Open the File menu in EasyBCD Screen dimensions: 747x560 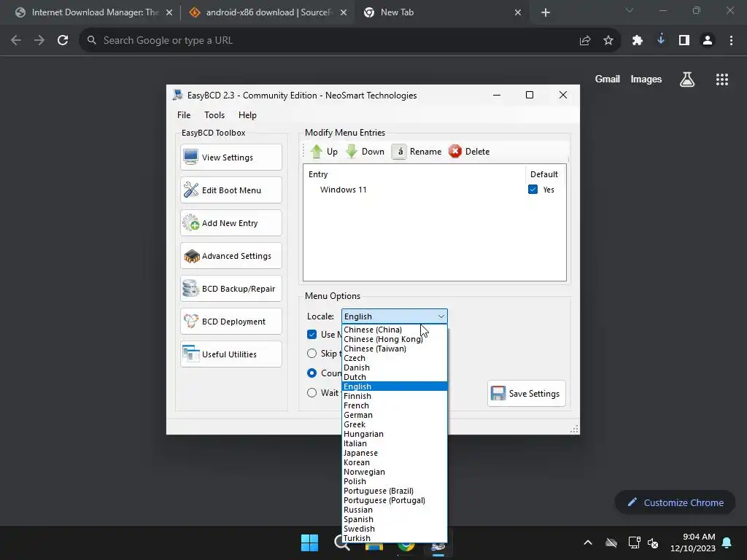(x=184, y=114)
